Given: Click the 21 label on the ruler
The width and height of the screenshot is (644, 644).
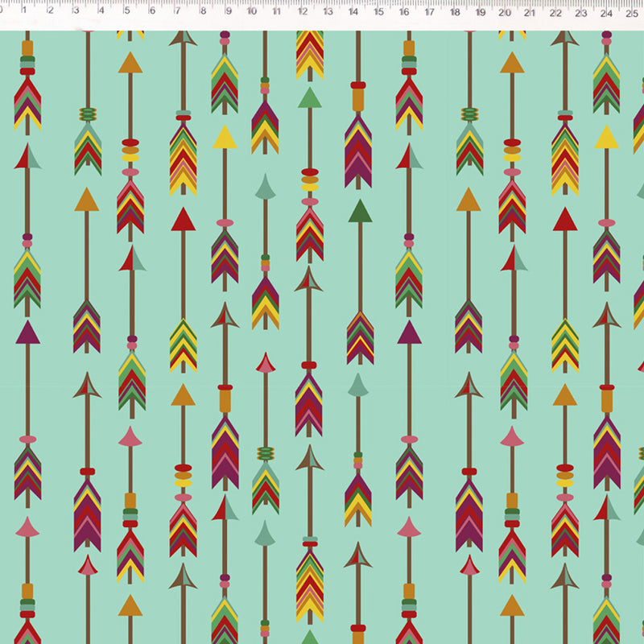Looking at the screenshot, I should (530, 13).
